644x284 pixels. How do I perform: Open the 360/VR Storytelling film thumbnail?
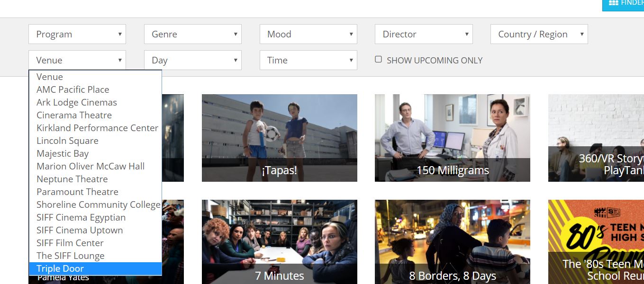(x=596, y=138)
